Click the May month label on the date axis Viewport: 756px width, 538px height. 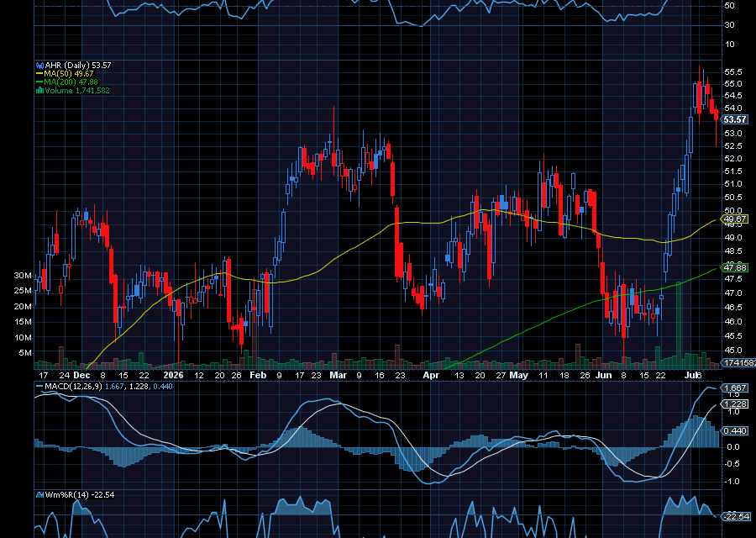(519, 375)
